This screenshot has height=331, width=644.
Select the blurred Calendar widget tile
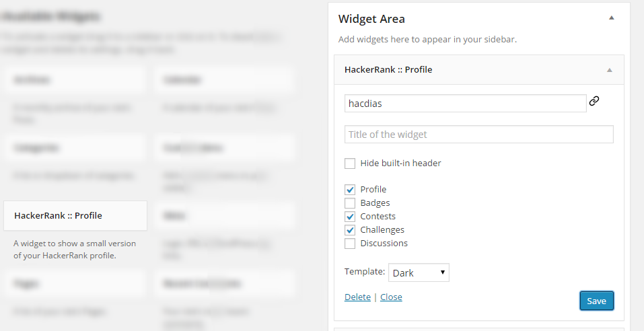tap(223, 80)
